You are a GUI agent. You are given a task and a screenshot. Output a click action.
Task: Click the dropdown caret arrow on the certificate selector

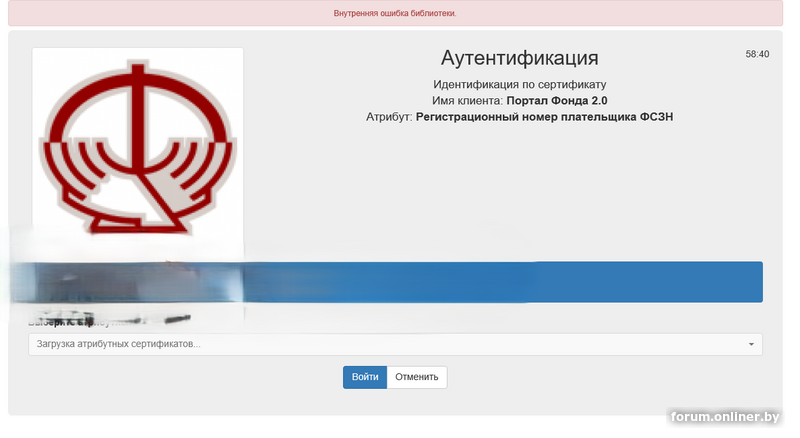coord(751,344)
